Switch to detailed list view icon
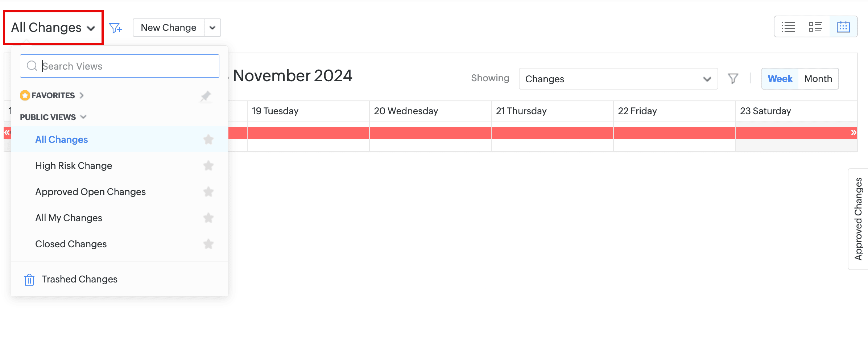The image size is (868, 351). (815, 27)
